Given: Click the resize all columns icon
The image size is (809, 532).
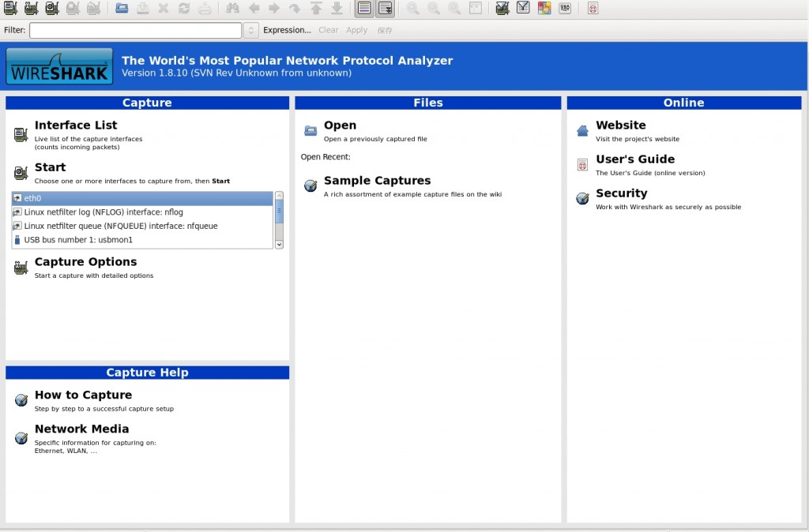Looking at the screenshot, I should click(x=475, y=8).
